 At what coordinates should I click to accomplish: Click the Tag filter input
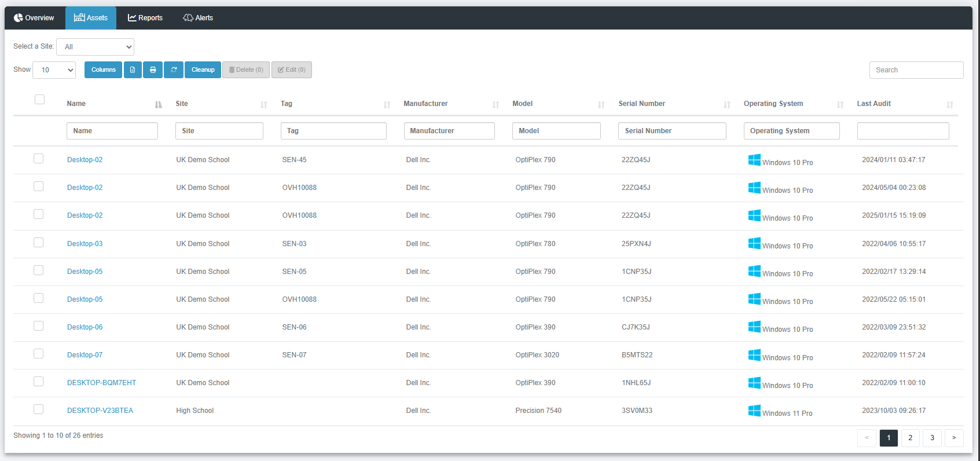[333, 131]
